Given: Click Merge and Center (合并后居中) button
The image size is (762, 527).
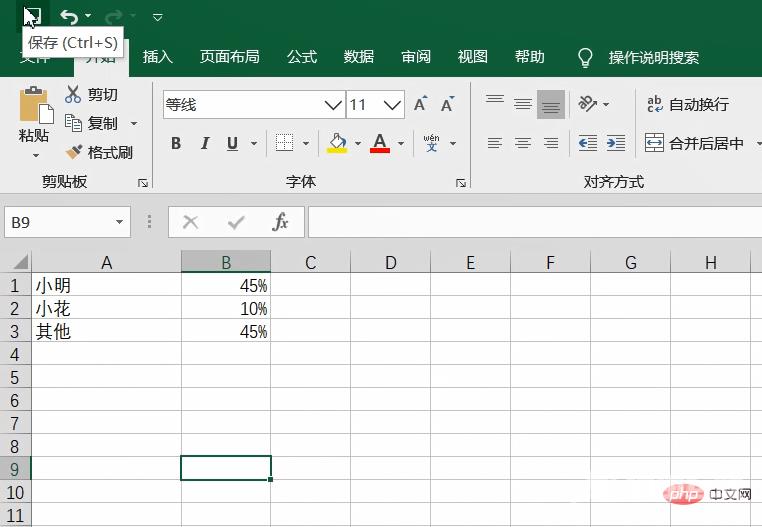Looking at the screenshot, I should click(x=696, y=143).
